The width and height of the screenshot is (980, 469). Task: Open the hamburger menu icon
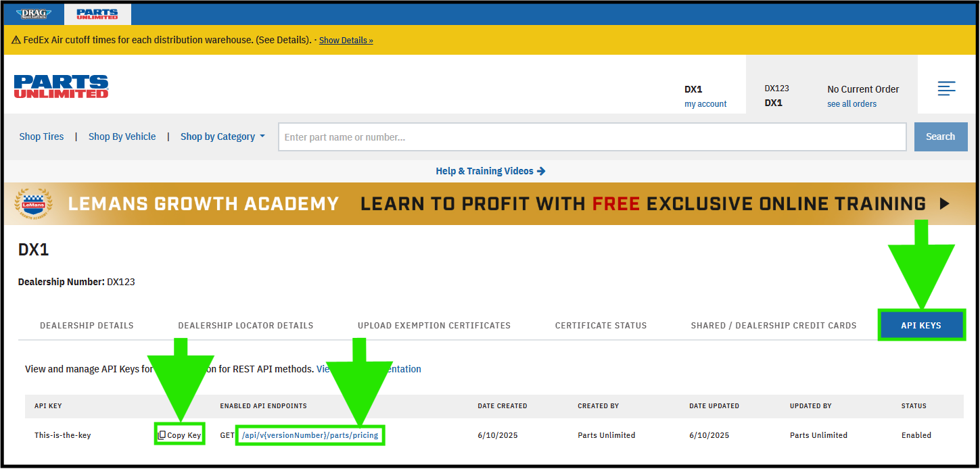point(946,89)
